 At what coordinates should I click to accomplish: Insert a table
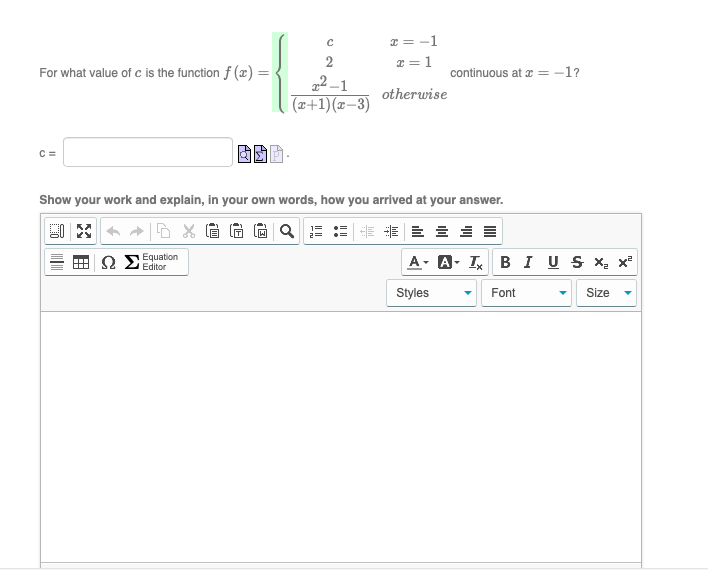coord(81,262)
